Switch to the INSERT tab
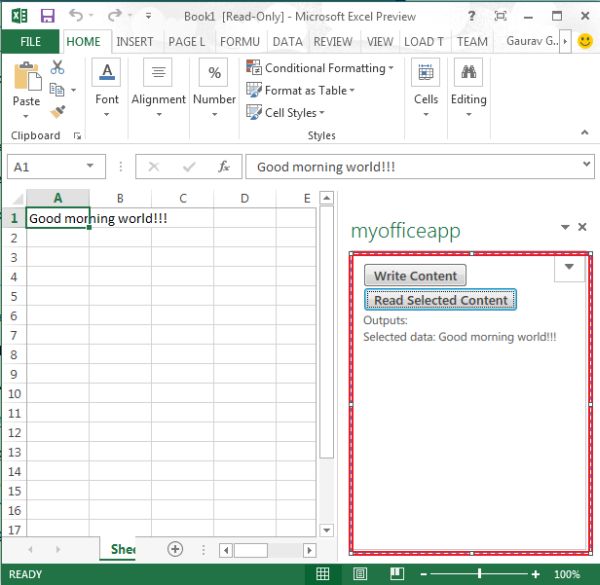This screenshot has width=600, height=585. point(135,41)
